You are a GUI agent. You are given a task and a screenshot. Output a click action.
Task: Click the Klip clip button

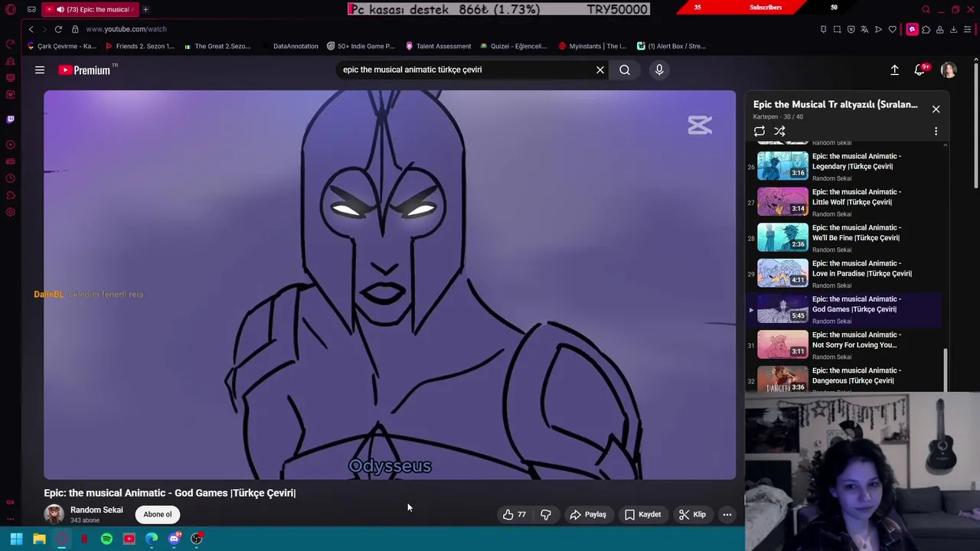(693, 514)
